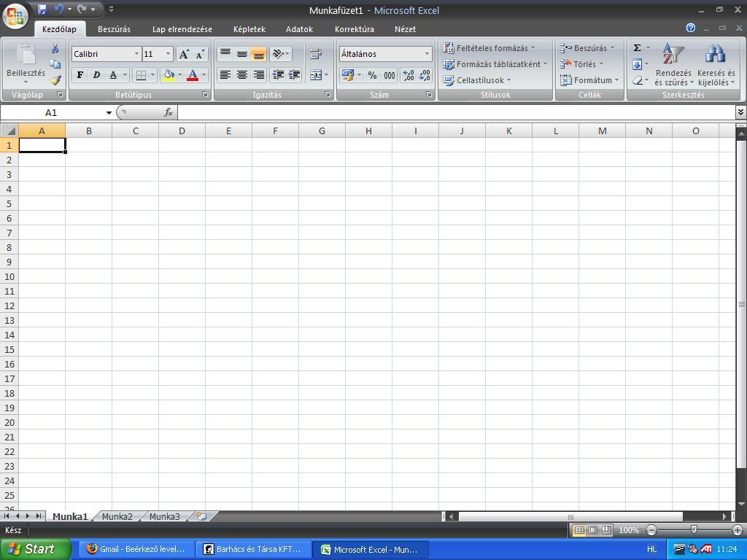This screenshot has height=560, width=747.
Task: Align text right
Action: pos(259,75)
